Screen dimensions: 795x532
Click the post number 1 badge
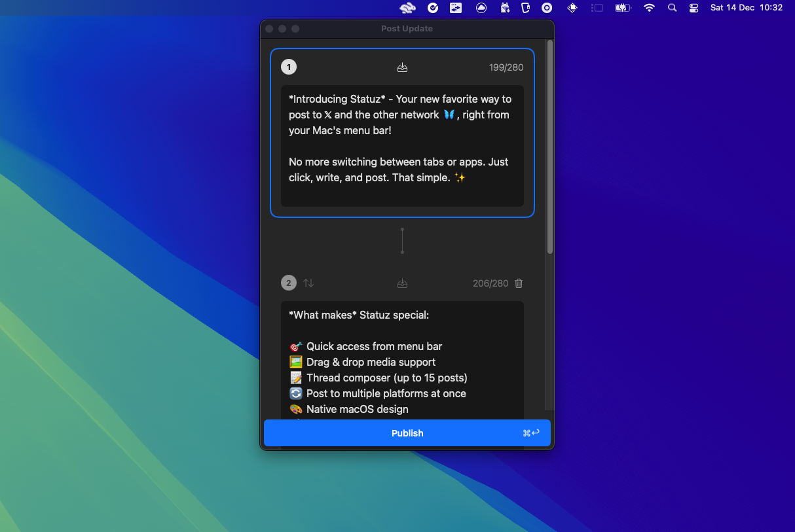[288, 67]
